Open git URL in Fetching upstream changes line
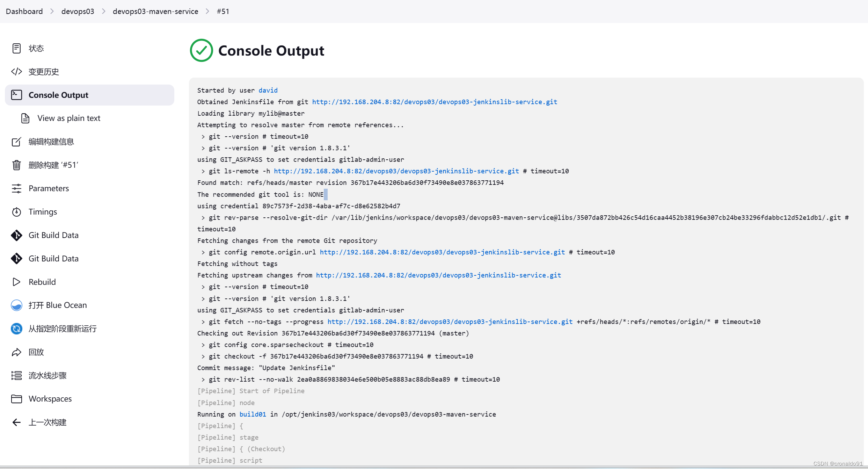 tap(438, 275)
